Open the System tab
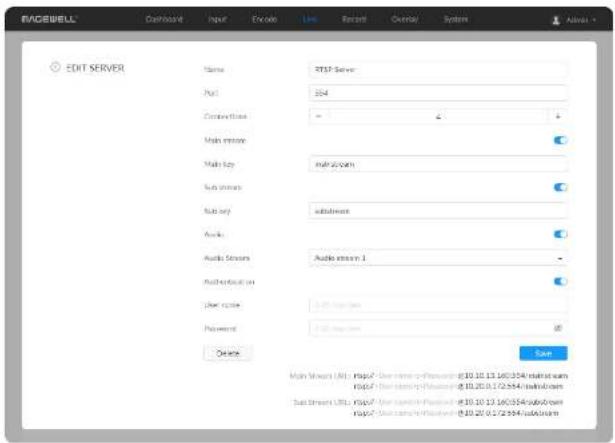This screenshot has width=615, height=443. coord(456,19)
